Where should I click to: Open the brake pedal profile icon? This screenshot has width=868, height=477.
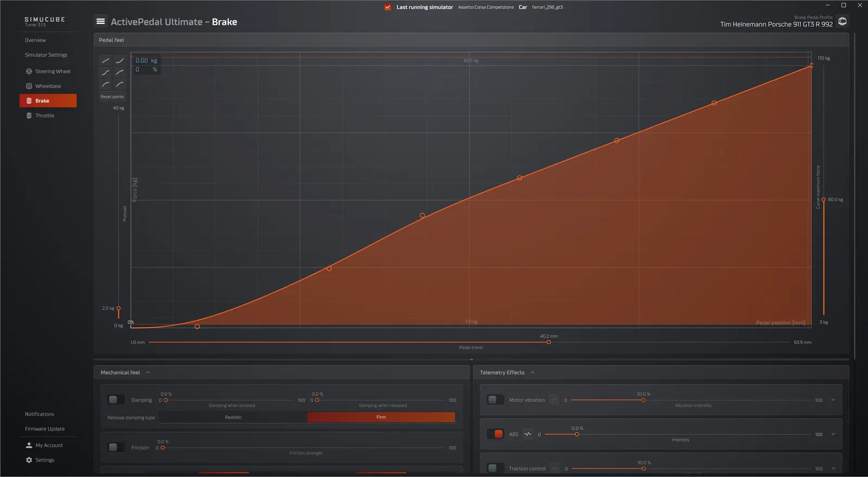(843, 22)
